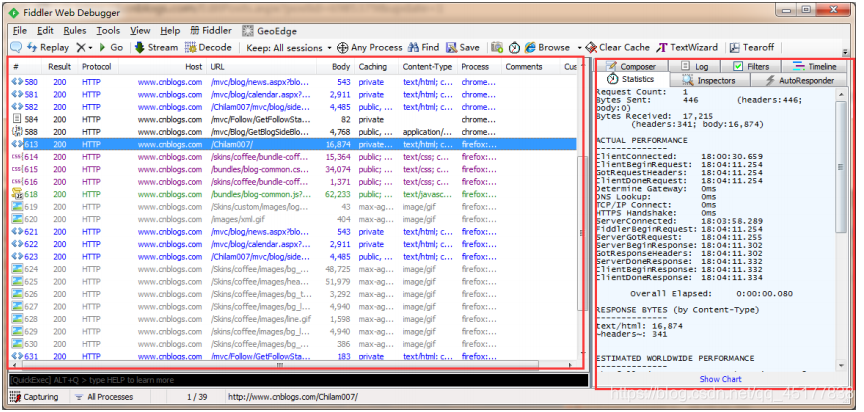Open the Edit menu
The width and height of the screenshot is (864, 412).
pyautogui.click(x=45, y=31)
